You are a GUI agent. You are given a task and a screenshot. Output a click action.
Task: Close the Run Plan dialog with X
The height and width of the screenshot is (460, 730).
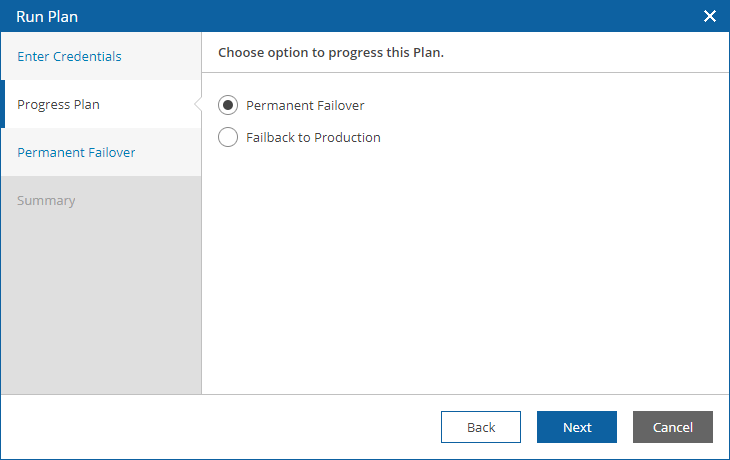710,16
